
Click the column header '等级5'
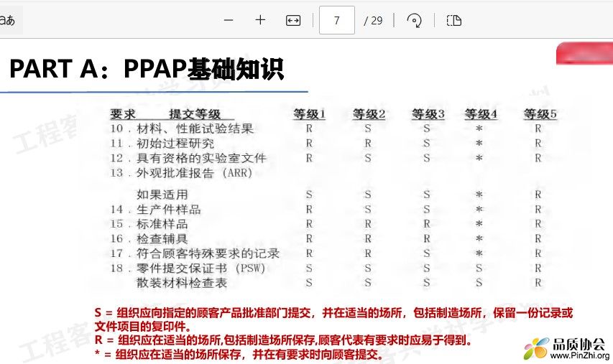pos(540,114)
